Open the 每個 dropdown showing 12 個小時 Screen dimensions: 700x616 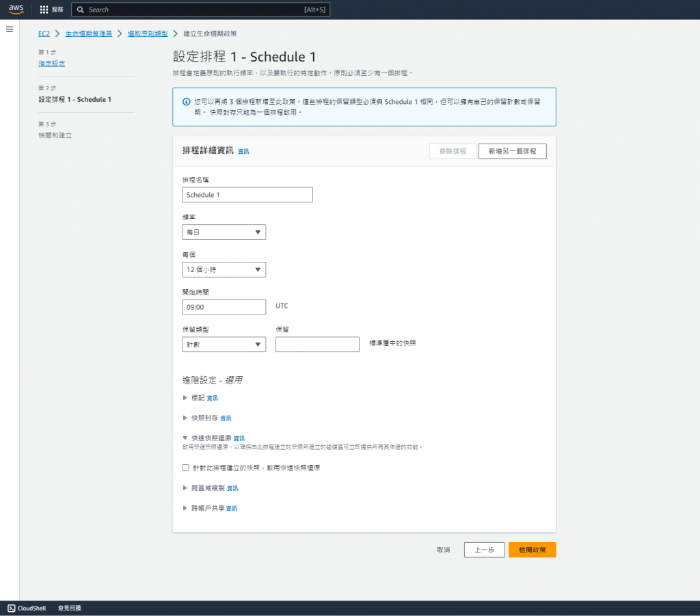(x=224, y=269)
